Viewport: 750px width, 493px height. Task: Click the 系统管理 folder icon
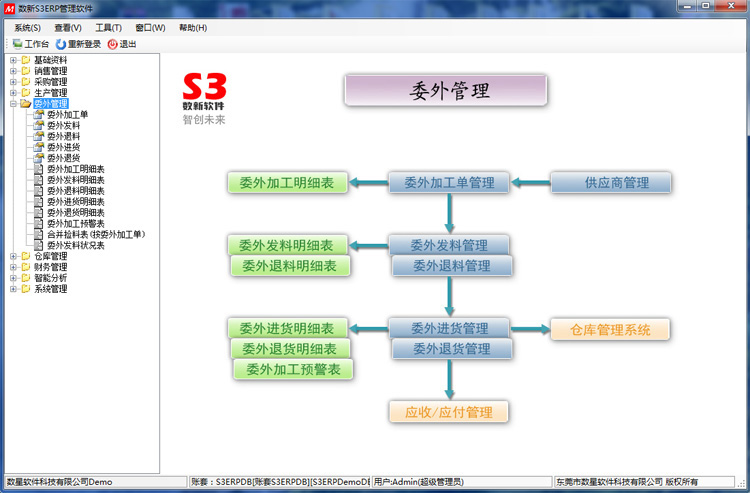[26, 289]
